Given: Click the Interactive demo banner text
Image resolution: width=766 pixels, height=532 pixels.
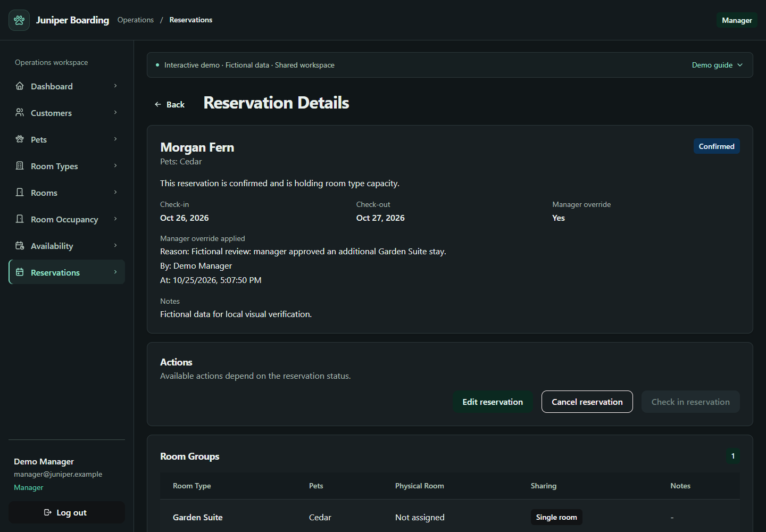Looking at the screenshot, I should tap(249, 65).
